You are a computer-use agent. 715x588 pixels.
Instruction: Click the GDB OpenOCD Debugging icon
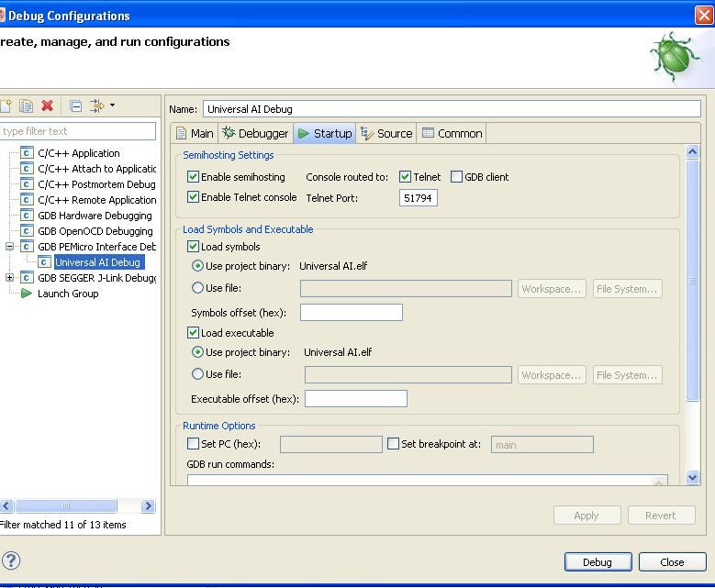[27, 231]
